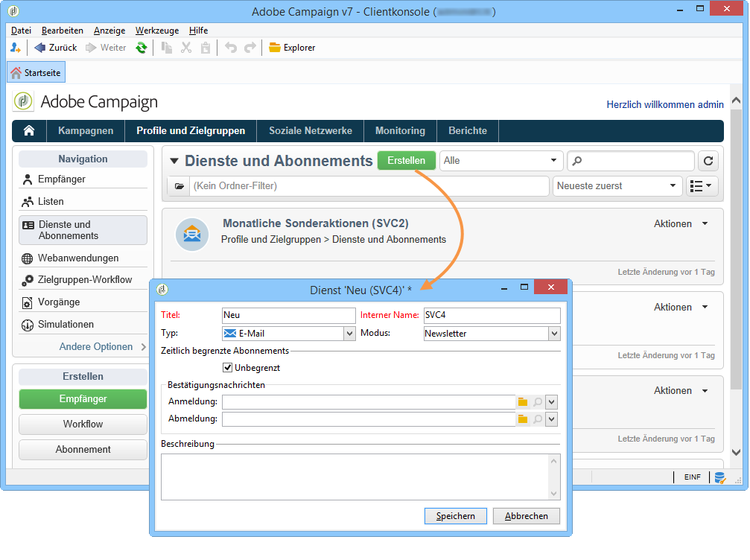
Task: Click the folder filter icon
Action: [x=179, y=186]
